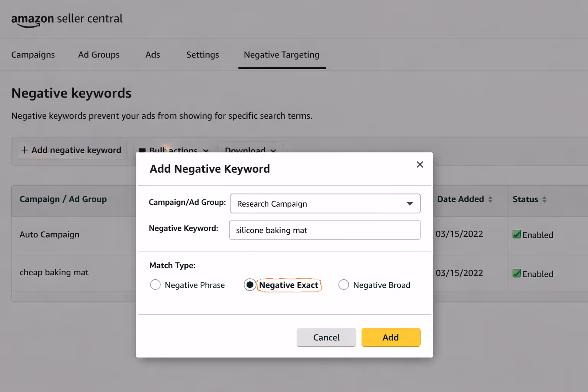The image size is (588, 392).
Task: Click the plus icon on Add negative keyword
Action: [24, 150]
